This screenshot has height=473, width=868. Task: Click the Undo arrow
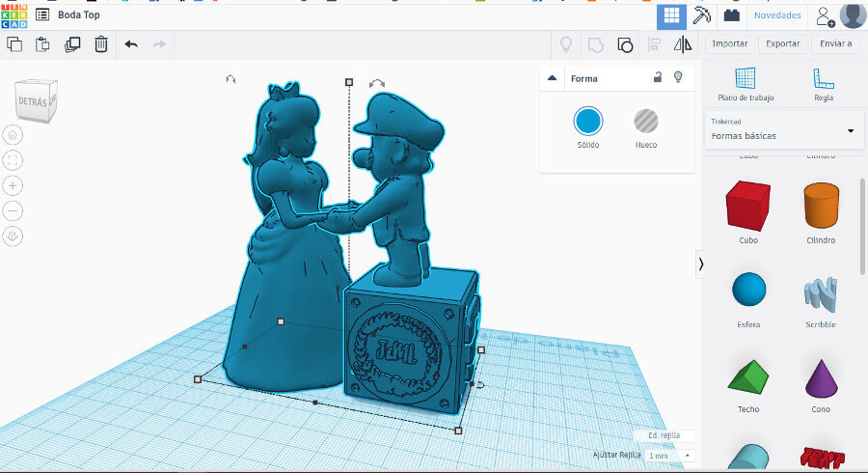pos(131,44)
